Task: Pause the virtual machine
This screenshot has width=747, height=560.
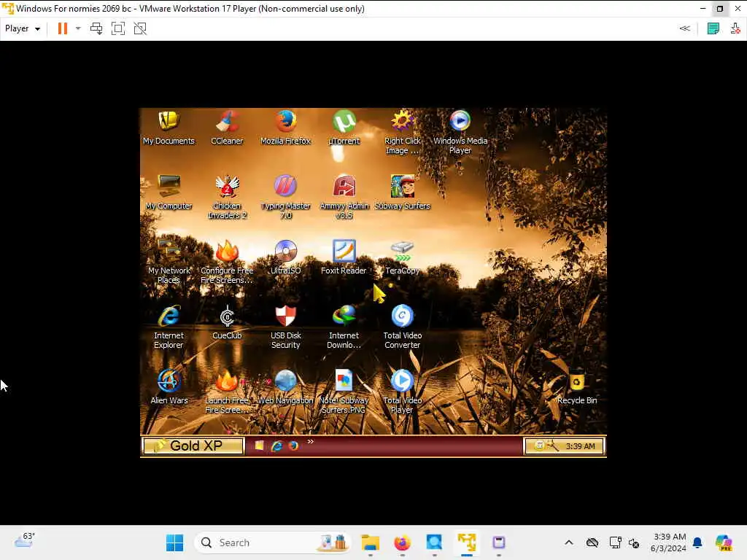Action: (63, 28)
